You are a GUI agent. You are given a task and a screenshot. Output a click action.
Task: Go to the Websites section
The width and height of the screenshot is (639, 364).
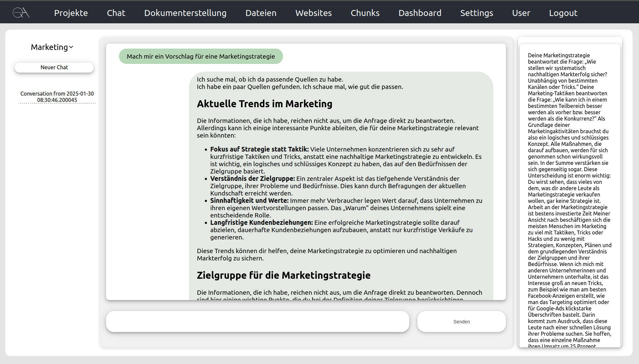pyautogui.click(x=313, y=13)
